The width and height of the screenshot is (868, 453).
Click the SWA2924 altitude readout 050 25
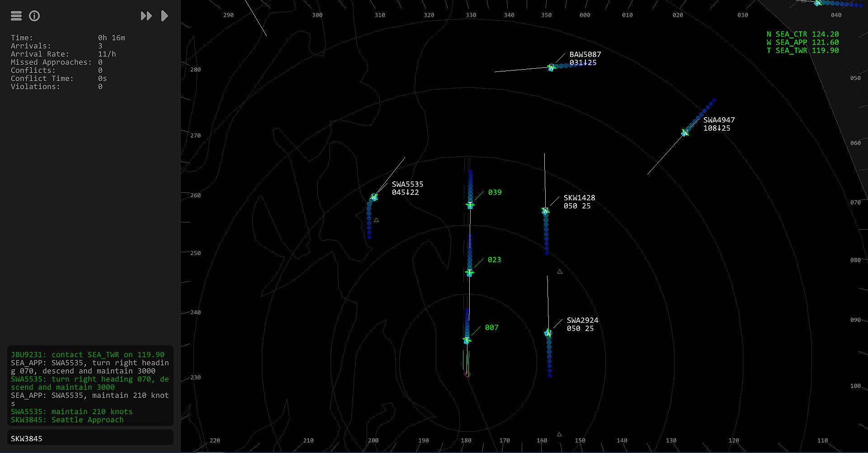(580, 329)
